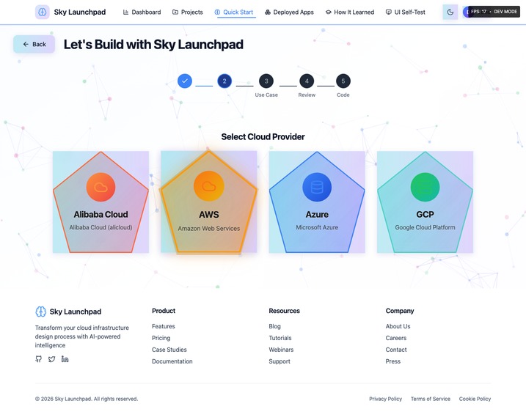Open the Blog footer link
Viewport: 526px width, 420px height.
275,326
